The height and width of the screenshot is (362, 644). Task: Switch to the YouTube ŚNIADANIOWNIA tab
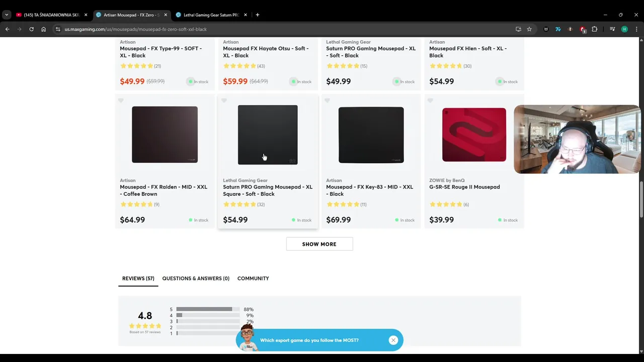[x=51, y=15]
